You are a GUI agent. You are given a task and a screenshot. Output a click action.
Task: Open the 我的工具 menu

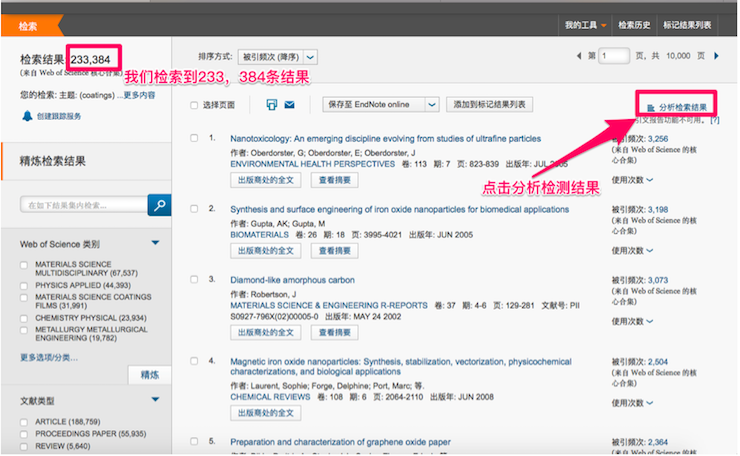pos(584,24)
